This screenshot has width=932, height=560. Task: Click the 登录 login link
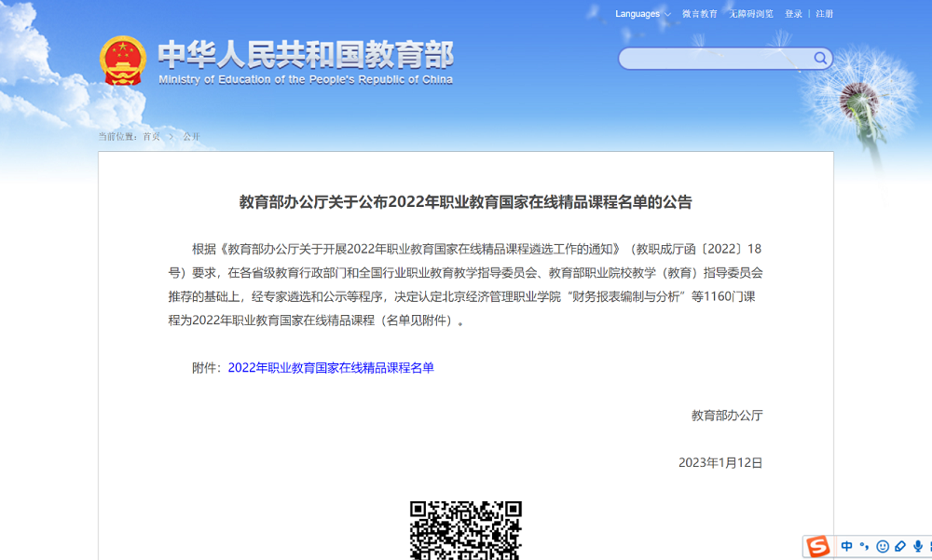click(x=793, y=14)
